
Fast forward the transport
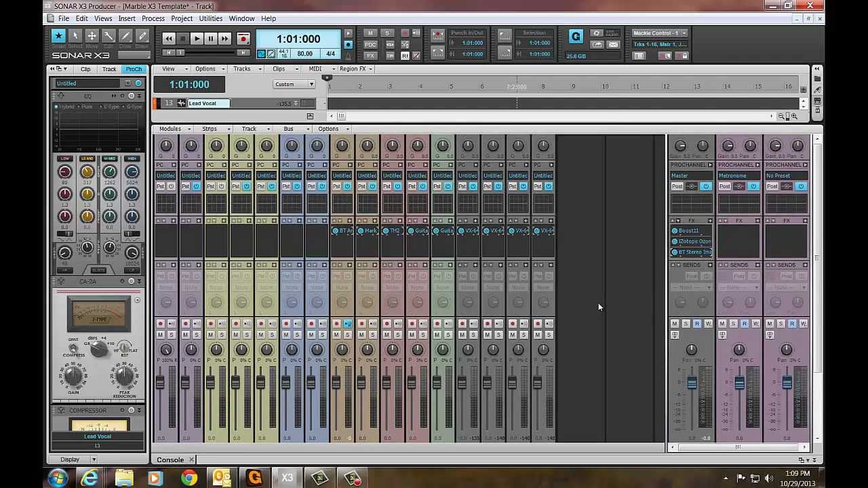[x=224, y=39]
